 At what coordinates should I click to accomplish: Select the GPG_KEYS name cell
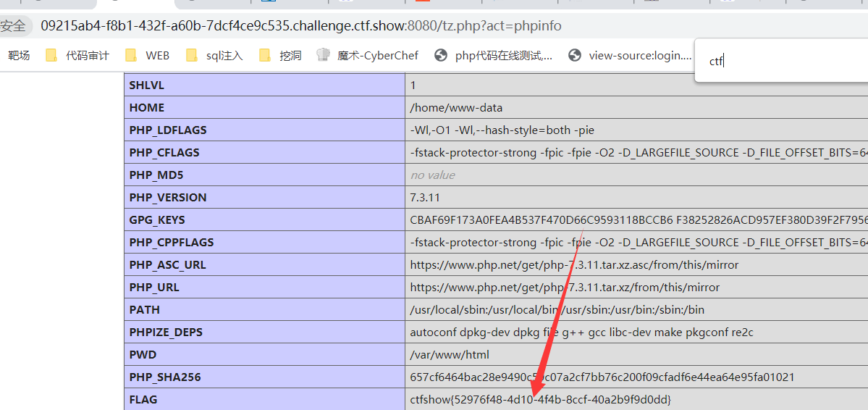(265, 220)
